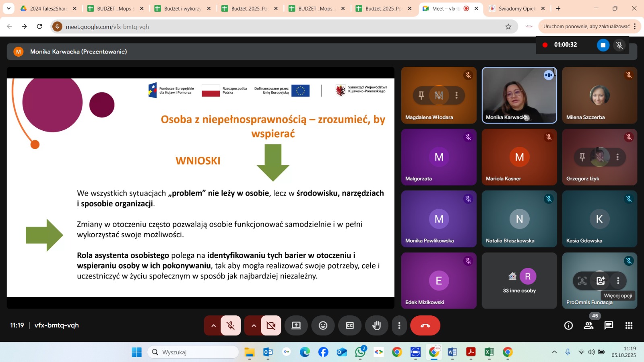Click the 33 inne osoby tile
This screenshot has width=644, height=362.
click(519, 281)
